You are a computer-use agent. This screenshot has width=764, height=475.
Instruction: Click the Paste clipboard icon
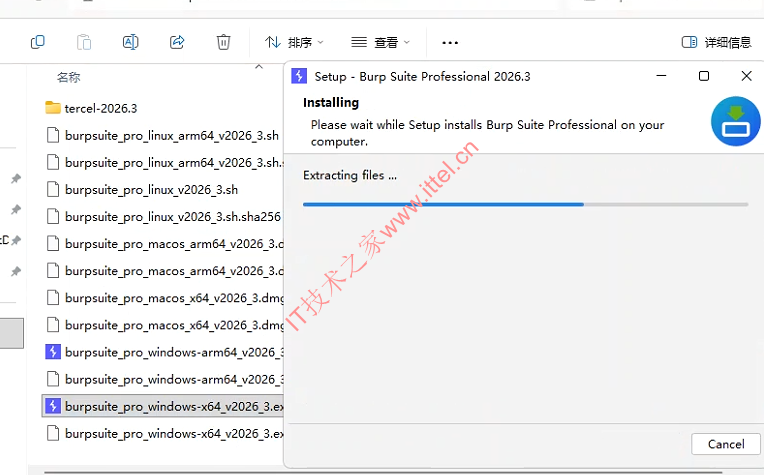tap(84, 42)
